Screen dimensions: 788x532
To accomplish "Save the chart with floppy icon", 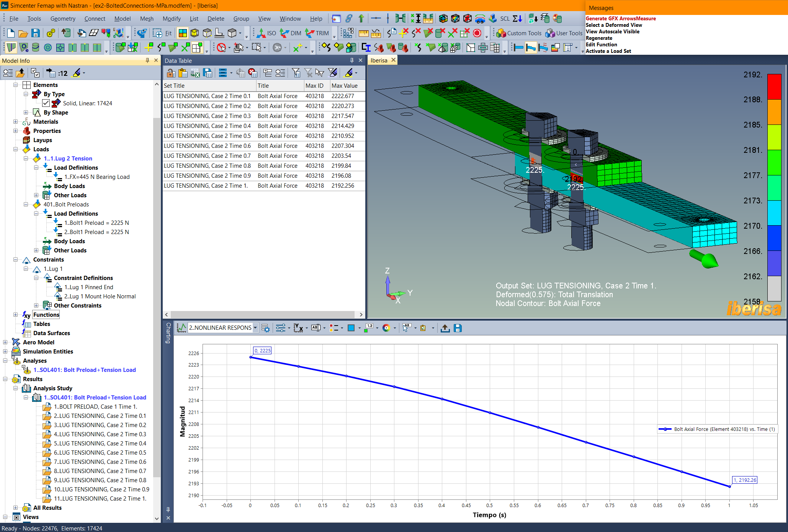I will click(458, 328).
